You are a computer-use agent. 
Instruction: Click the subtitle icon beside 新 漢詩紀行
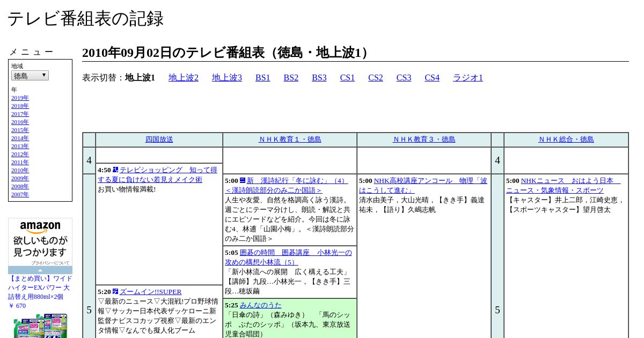coord(243,180)
